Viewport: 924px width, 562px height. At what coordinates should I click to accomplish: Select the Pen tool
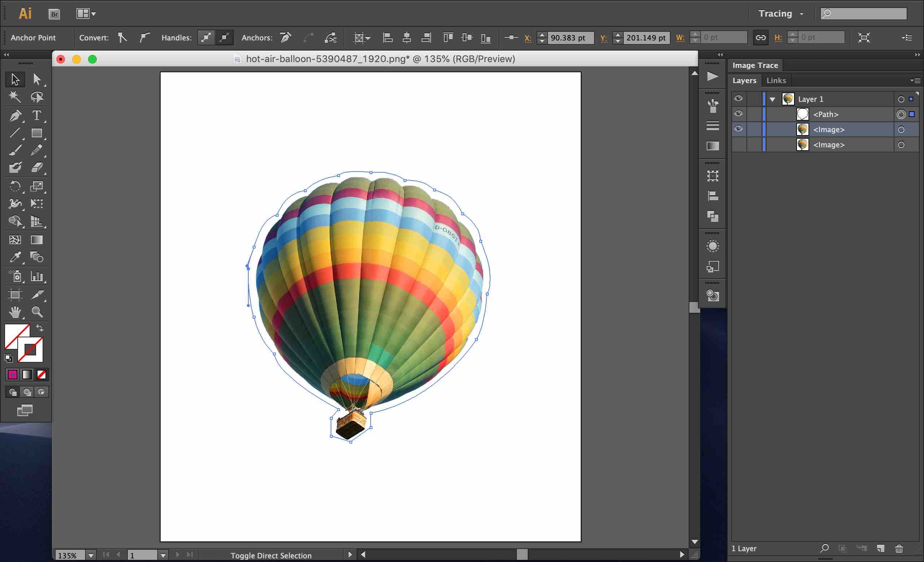[x=15, y=116]
